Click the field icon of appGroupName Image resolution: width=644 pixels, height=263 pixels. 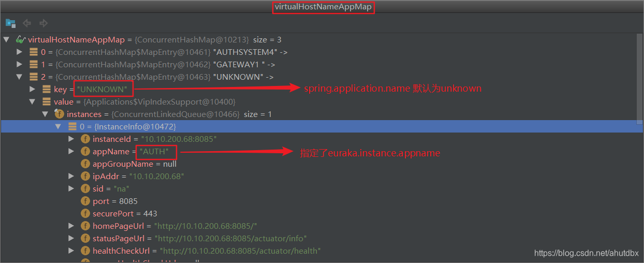pyautogui.click(x=85, y=164)
